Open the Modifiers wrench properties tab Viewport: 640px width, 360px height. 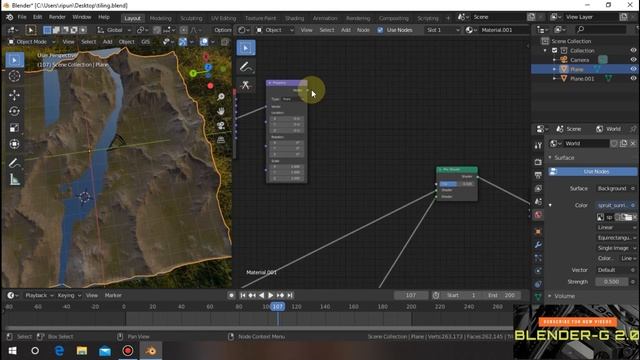pyautogui.click(x=538, y=244)
